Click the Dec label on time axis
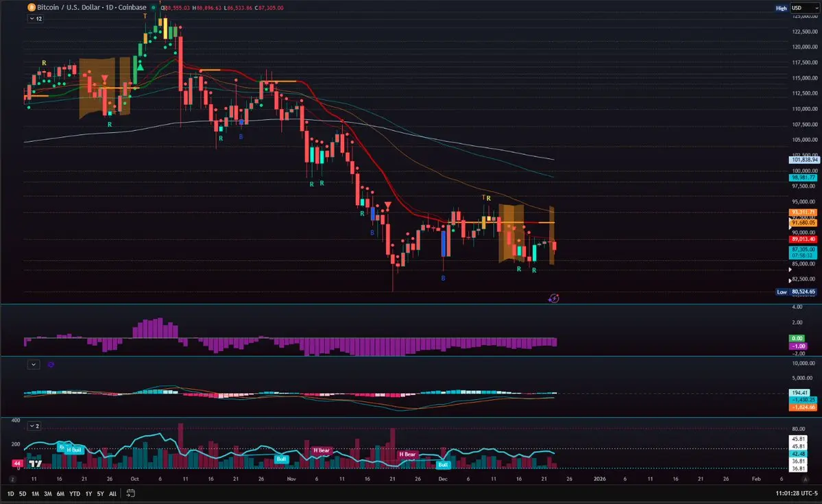 pyautogui.click(x=443, y=479)
